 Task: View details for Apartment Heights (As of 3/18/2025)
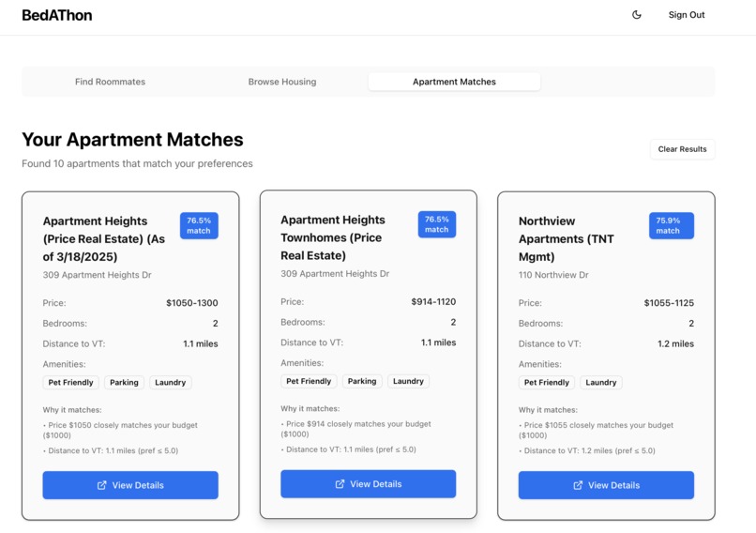point(130,485)
